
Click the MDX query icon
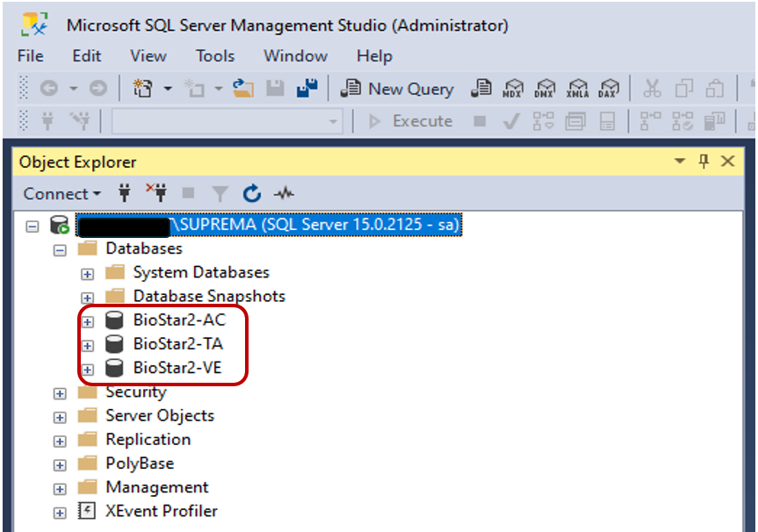click(512, 89)
